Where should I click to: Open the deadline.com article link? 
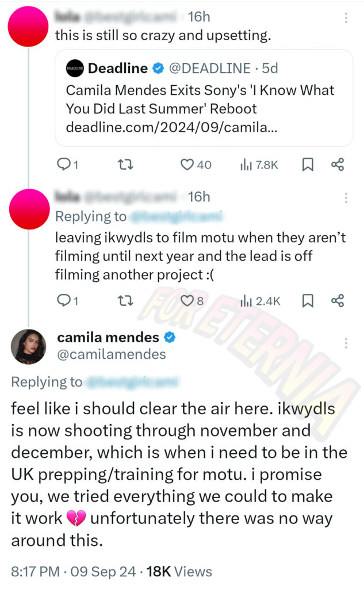coord(171,127)
